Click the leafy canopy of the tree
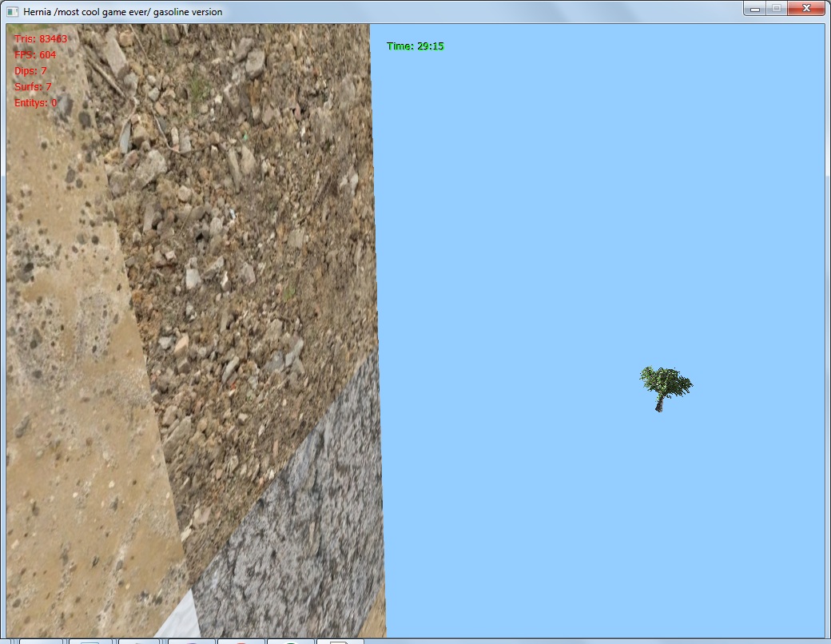 point(666,381)
